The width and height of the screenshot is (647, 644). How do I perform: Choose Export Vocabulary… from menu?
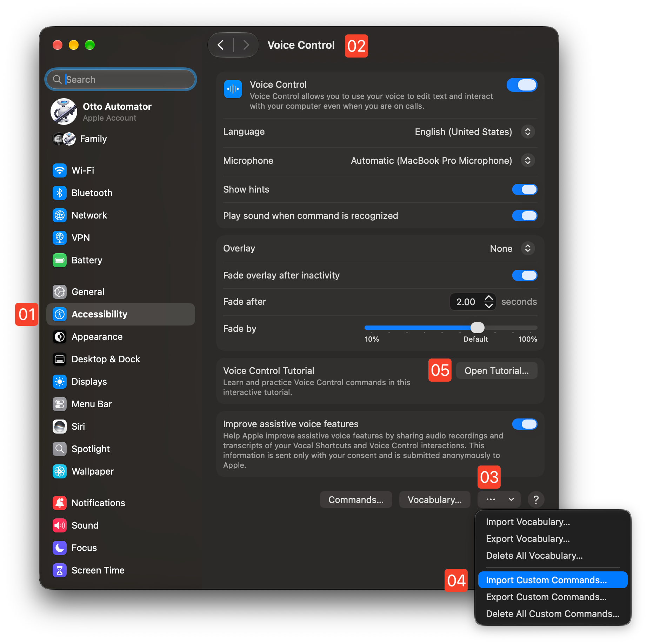pos(553,539)
